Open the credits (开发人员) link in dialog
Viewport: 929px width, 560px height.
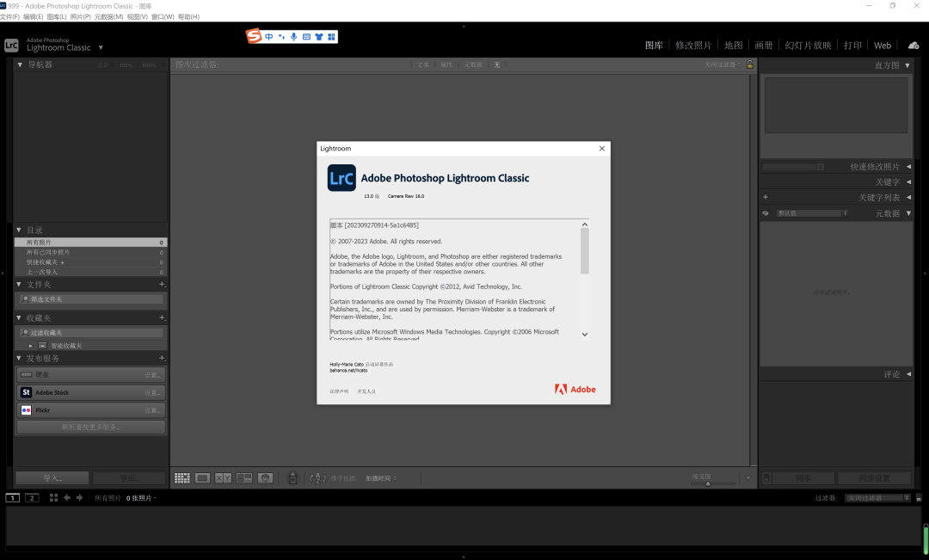[x=366, y=391]
